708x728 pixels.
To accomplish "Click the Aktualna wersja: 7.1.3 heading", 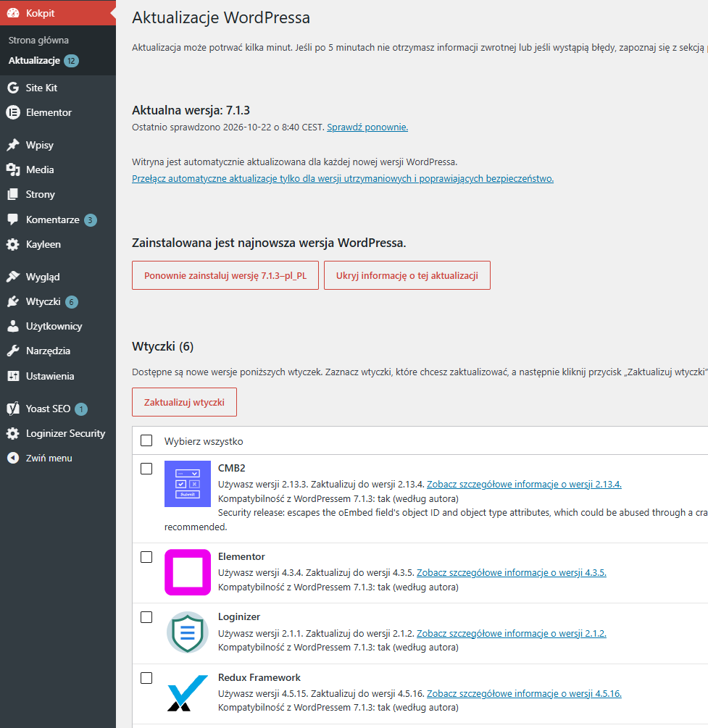I will pyautogui.click(x=191, y=110).
